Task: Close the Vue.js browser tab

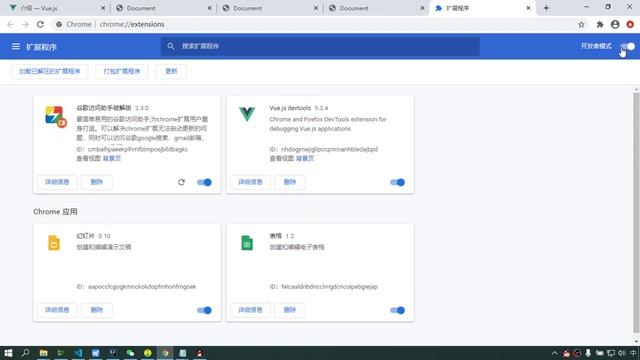Action: 103,8
